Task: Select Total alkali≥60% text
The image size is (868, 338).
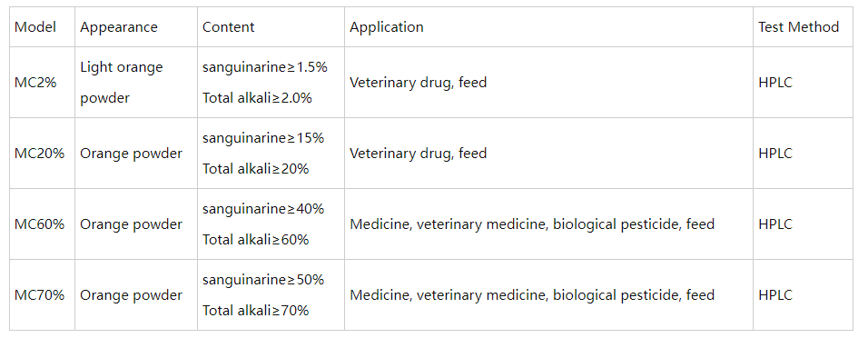Action: point(255,240)
